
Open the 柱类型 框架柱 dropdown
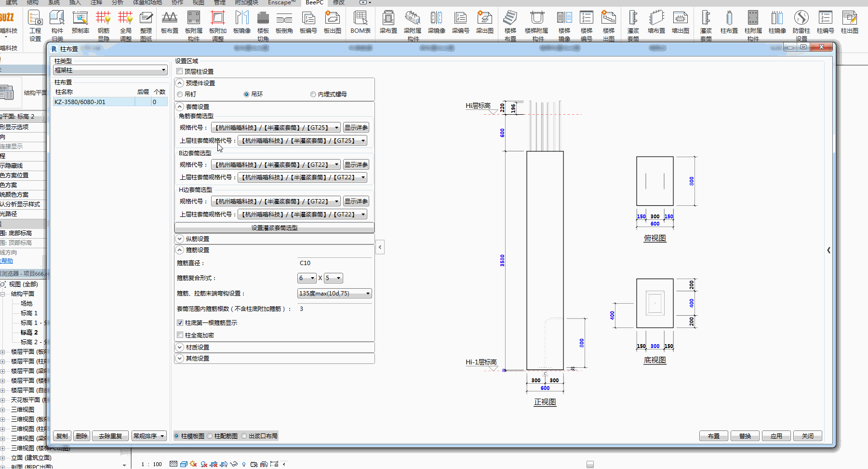[x=110, y=70]
